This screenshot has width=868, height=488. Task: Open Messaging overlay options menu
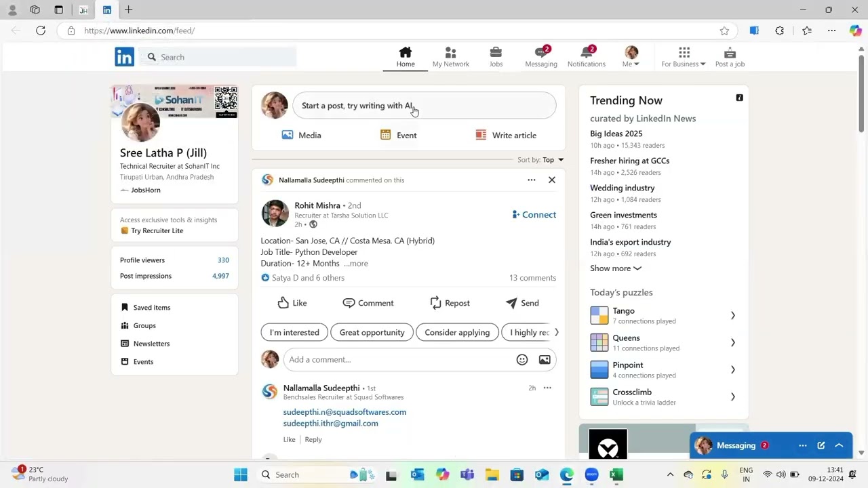[x=802, y=445]
